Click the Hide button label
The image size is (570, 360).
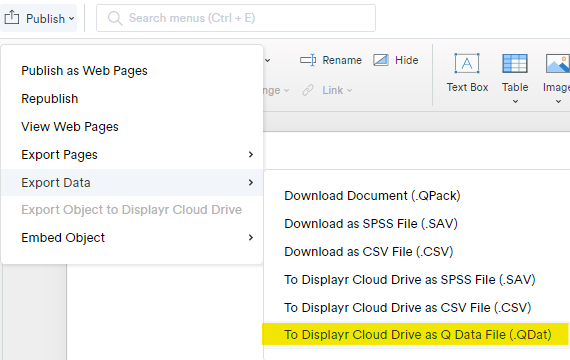407,60
